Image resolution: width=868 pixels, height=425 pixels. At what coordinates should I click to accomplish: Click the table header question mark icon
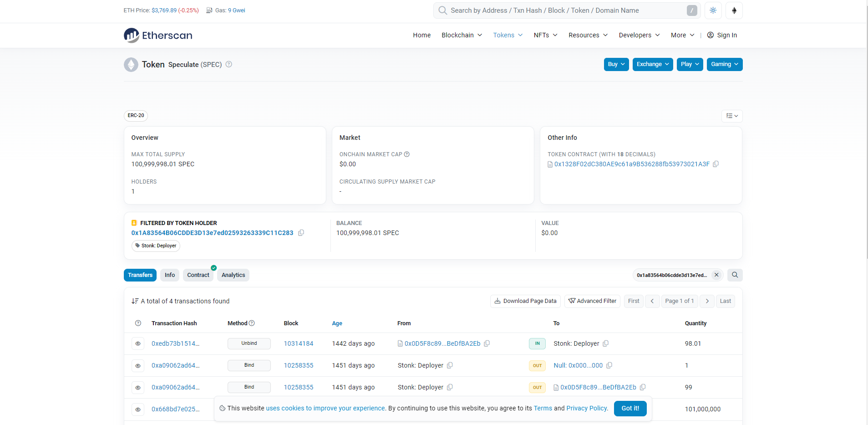[138, 323]
